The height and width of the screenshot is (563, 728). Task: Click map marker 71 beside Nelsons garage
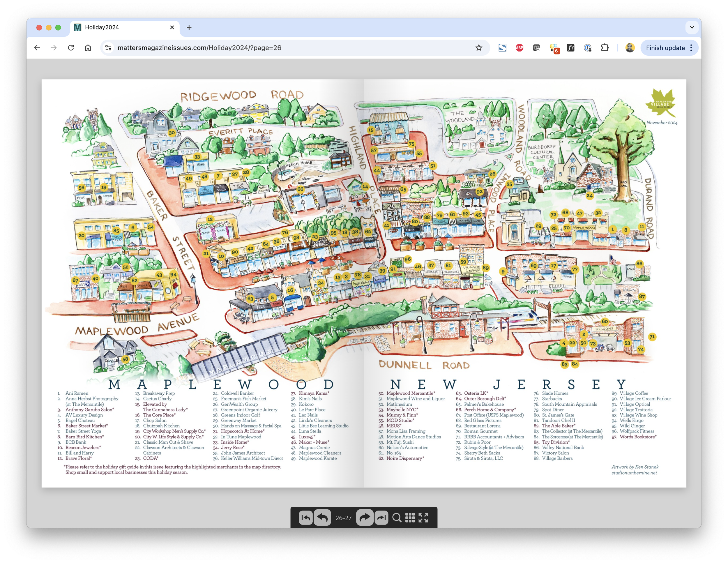(652, 337)
